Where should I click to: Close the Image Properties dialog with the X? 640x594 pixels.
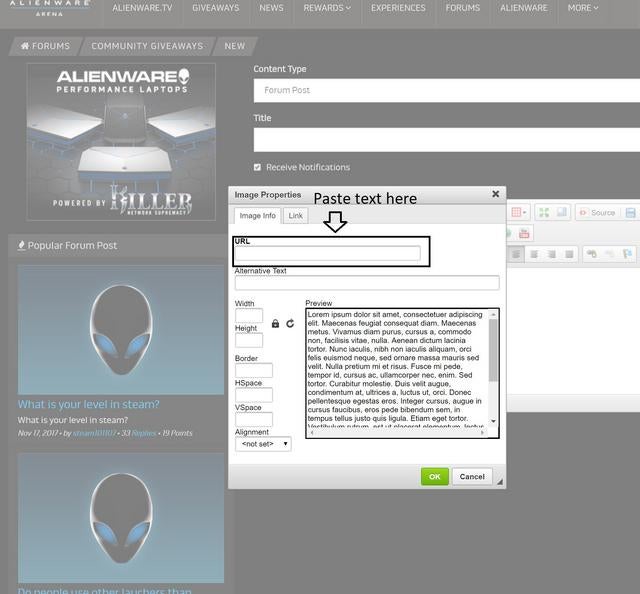click(x=496, y=194)
